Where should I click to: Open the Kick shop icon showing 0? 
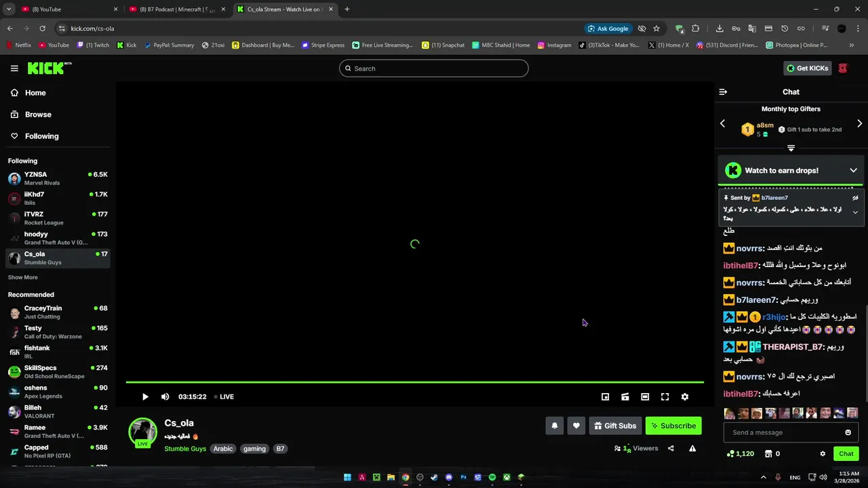tap(772, 453)
